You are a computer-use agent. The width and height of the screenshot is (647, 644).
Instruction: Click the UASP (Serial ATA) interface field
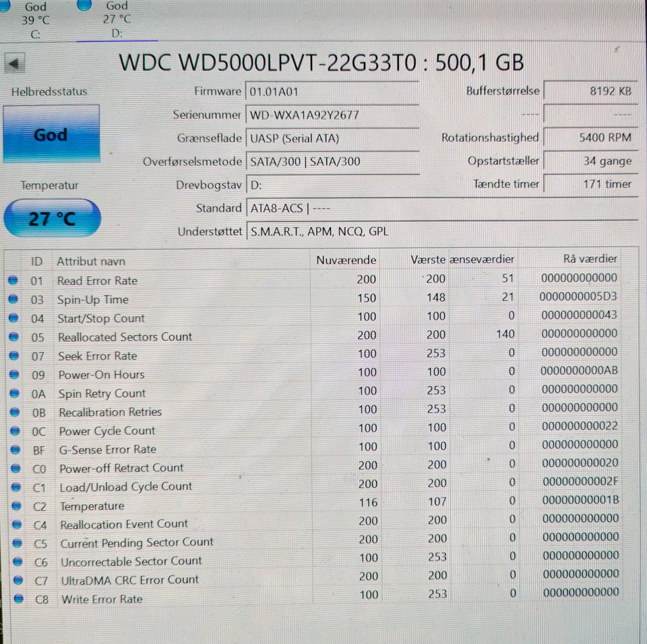332,138
